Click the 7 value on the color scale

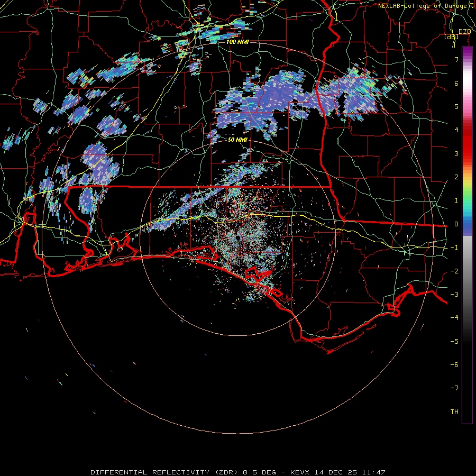click(456, 59)
